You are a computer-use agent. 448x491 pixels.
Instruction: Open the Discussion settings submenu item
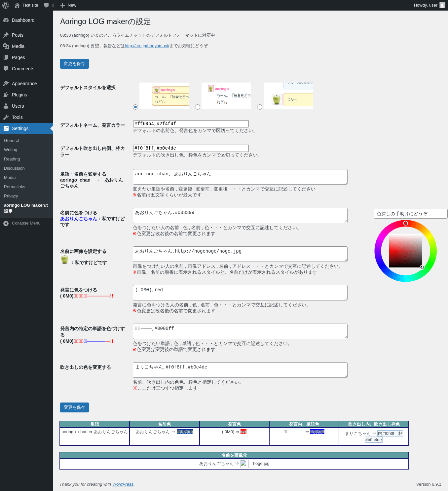point(14,168)
